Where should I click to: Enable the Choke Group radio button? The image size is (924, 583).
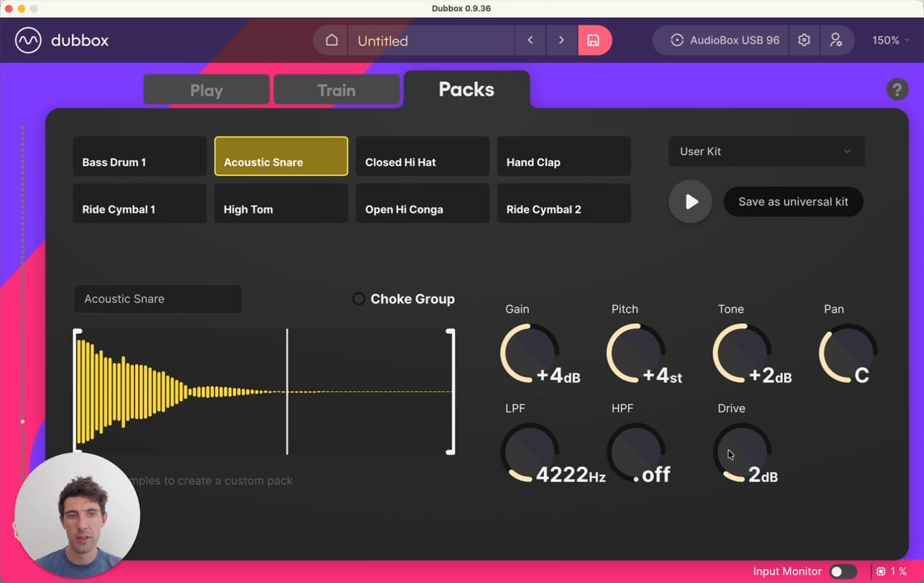pos(358,299)
